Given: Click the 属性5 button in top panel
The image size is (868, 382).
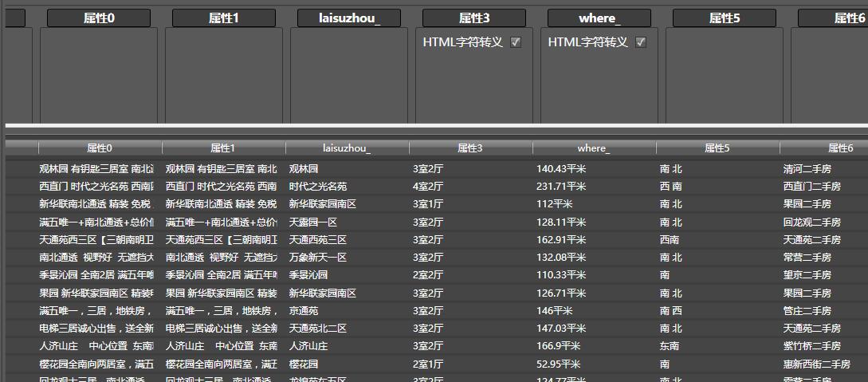Looking at the screenshot, I should pyautogui.click(x=724, y=18).
